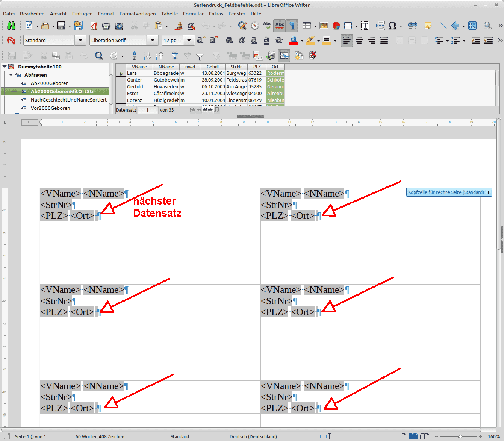Viewport: 504px width, 441px height.
Task: Open the Extras menu
Action: click(x=216, y=14)
